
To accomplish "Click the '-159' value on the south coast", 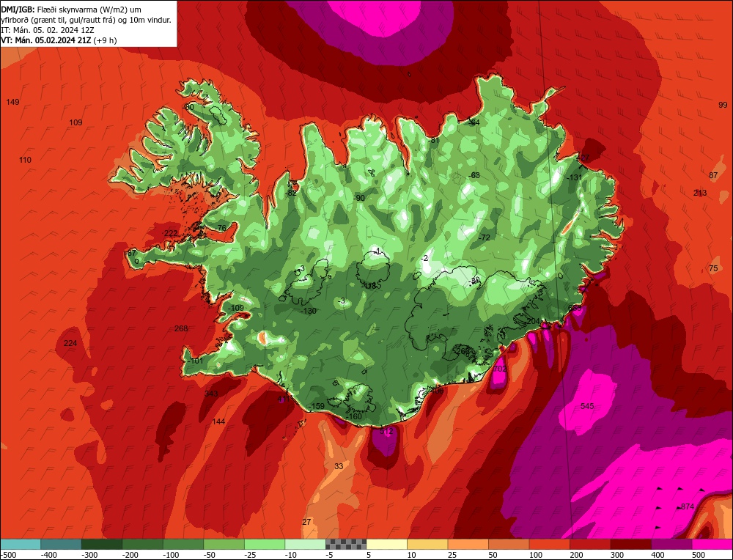I will coord(317,406).
